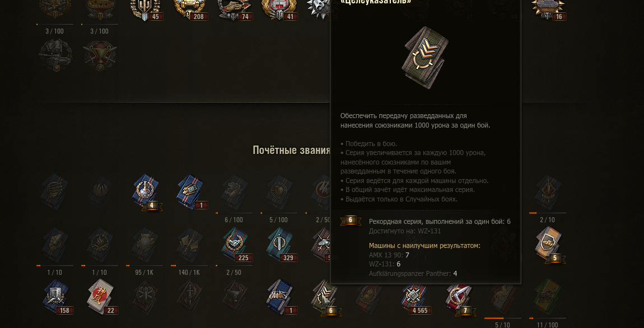Click the large Целеуказатель icon in tooltip
This screenshot has height=328, width=644.
(x=425, y=58)
